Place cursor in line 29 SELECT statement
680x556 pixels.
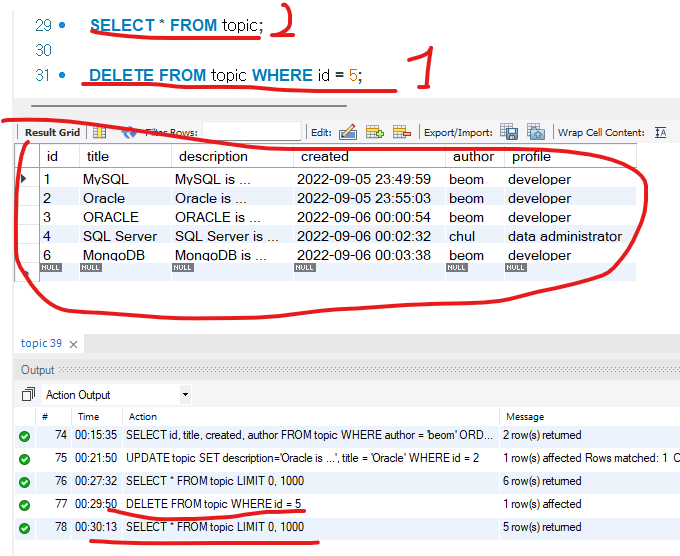click(x=177, y=25)
